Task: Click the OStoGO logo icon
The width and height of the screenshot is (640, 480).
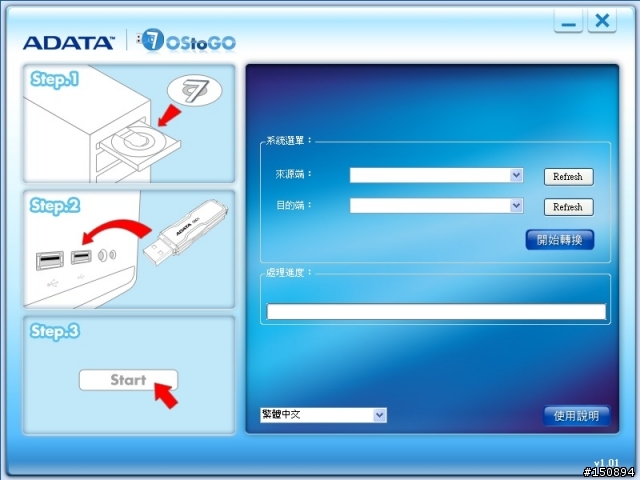Action: coord(186,40)
